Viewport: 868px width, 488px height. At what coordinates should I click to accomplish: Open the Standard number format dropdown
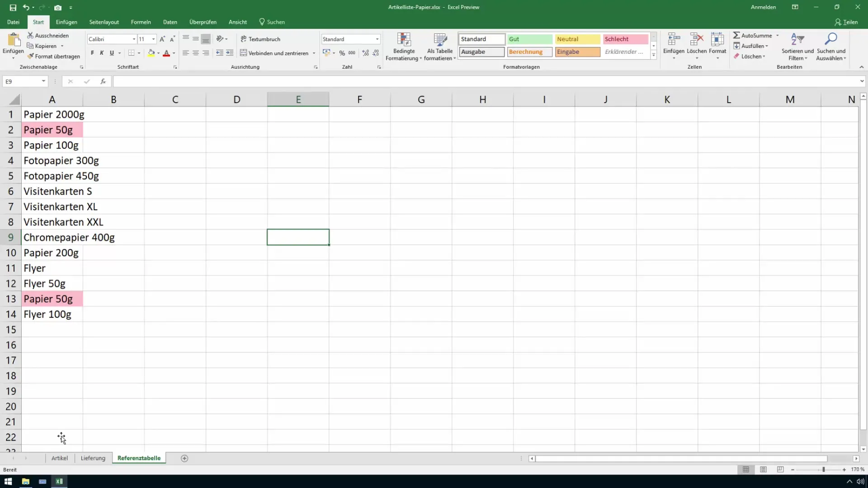click(377, 39)
